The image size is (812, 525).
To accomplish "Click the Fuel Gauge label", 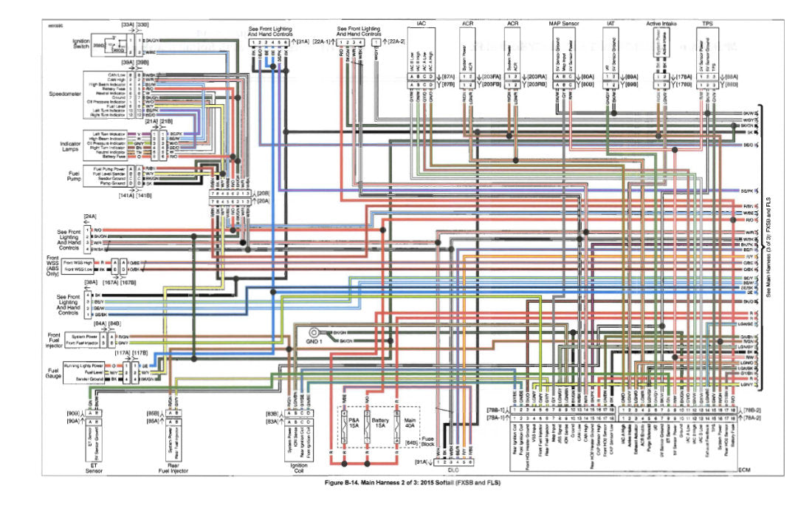I will point(53,373).
